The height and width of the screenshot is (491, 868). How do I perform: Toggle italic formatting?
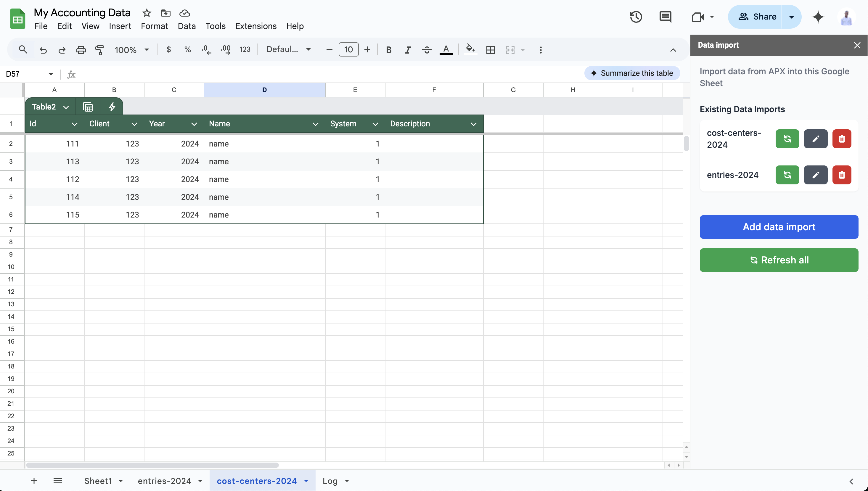(407, 49)
